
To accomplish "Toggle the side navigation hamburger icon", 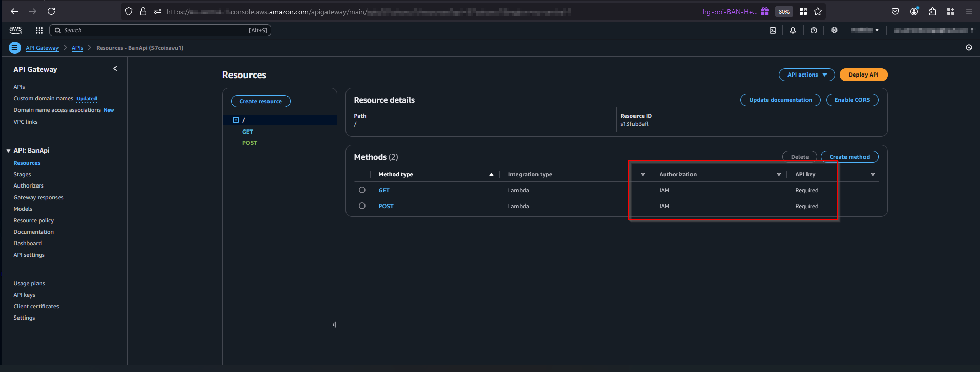I will point(15,48).
